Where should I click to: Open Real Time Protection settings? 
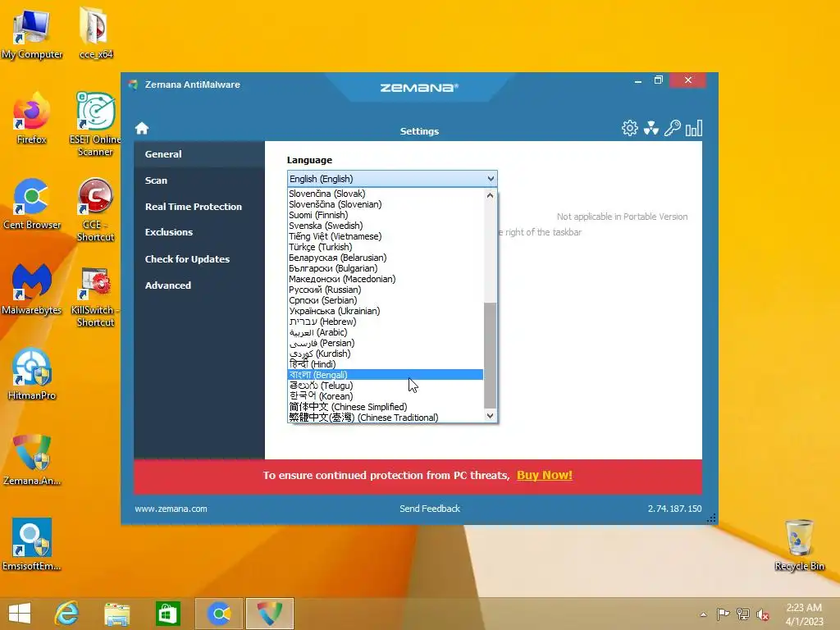199,207
